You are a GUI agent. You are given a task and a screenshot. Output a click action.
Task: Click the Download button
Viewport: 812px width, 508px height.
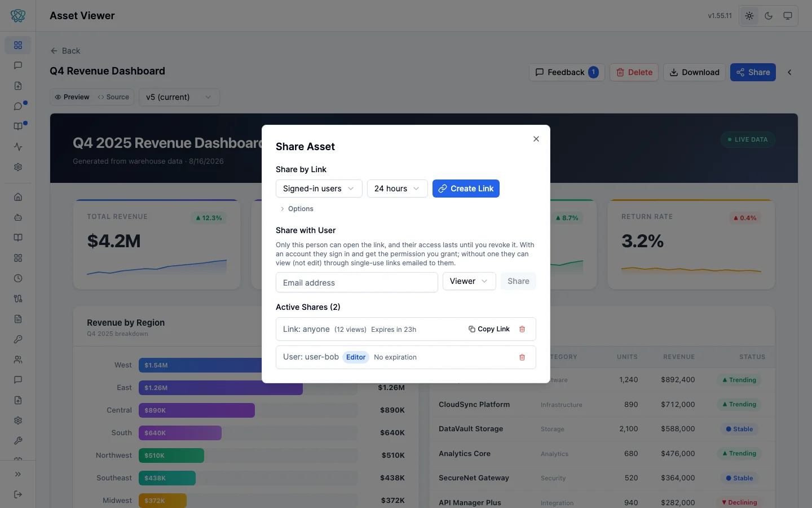[694, 72]
